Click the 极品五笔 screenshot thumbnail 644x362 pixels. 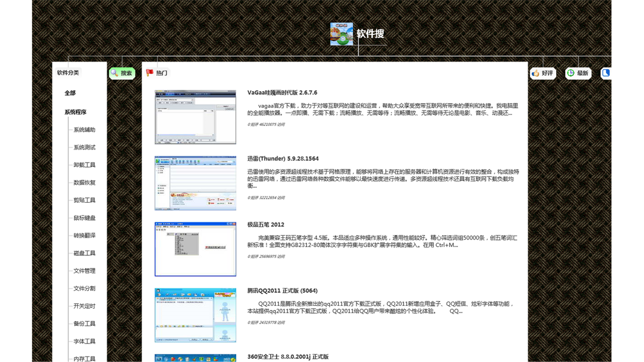pyautogui.click(x=195, y=249)
